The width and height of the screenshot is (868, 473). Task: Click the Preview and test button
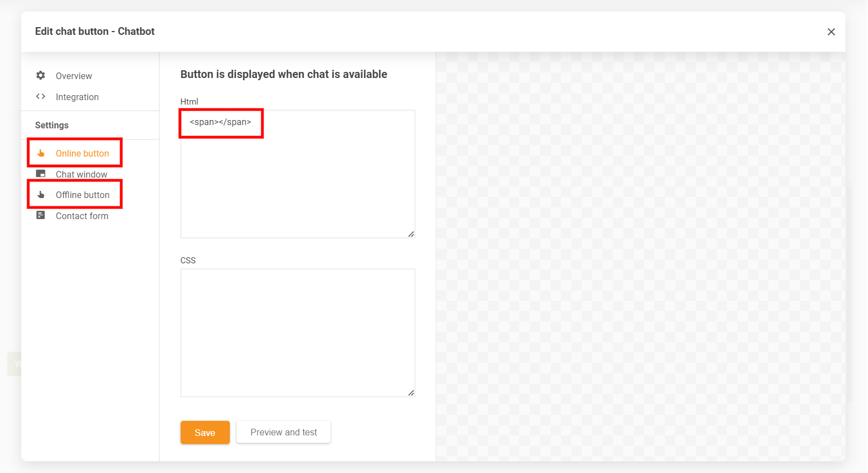click(x=283, y=432)
